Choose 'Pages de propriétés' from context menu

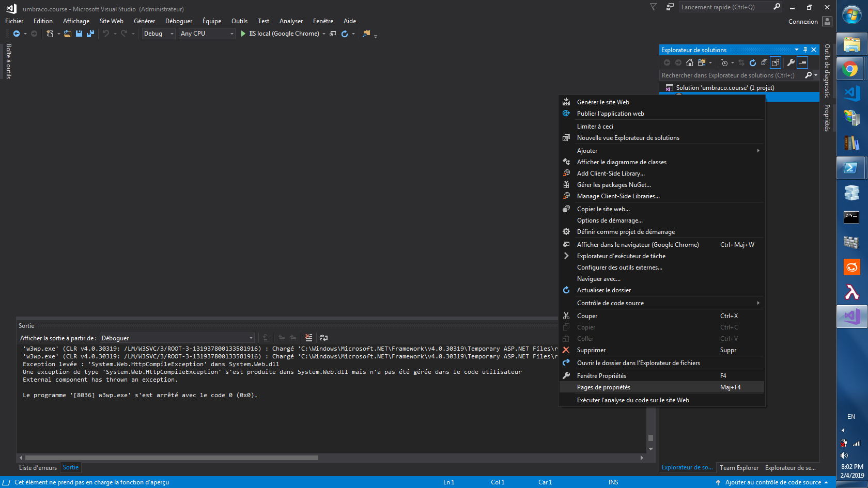603,387
